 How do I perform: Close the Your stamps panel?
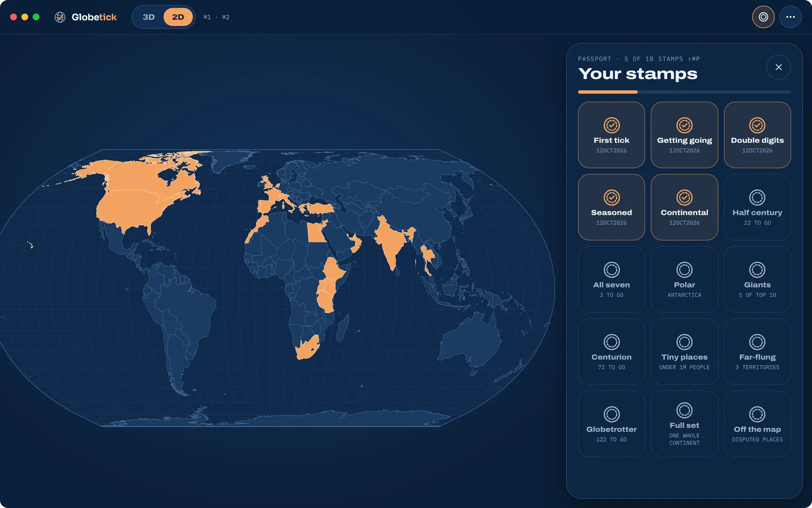pos(779,67)
